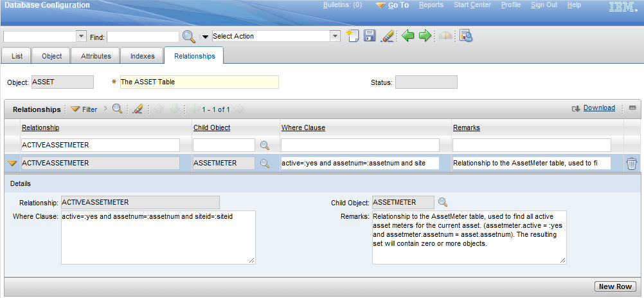
Task: Sort by the Relationship column header
Action: [x=40, y=128]
